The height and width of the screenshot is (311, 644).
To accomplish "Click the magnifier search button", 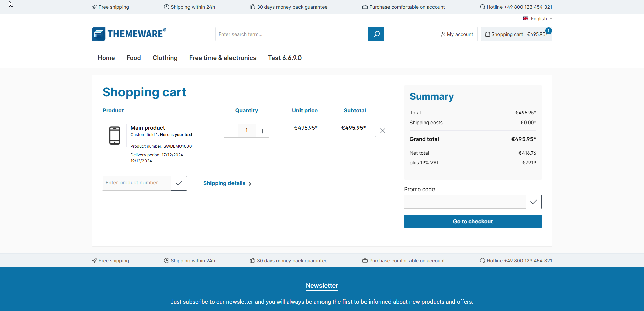I will [376, 34].
